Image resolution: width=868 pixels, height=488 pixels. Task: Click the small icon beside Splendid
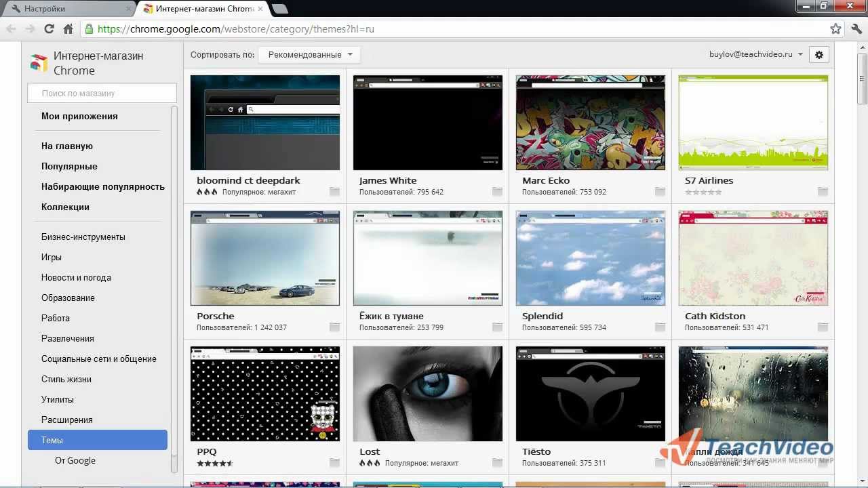660,327
